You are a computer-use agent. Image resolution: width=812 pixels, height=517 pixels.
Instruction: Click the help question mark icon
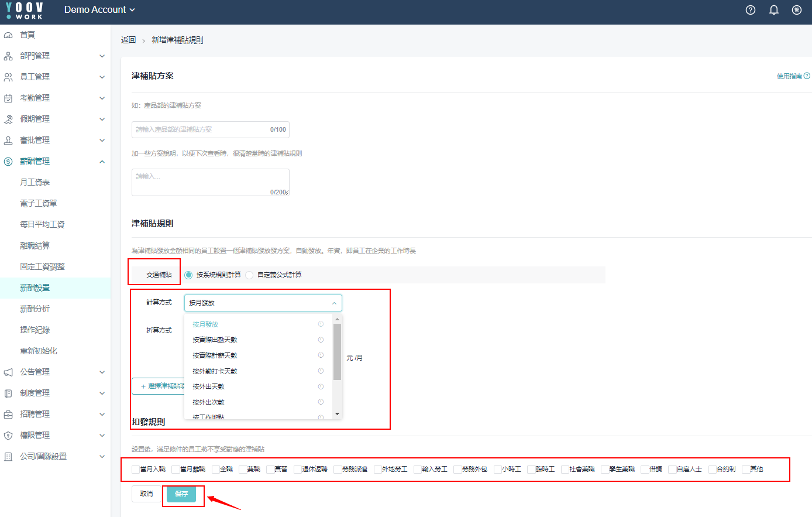[x=751, y=10]
